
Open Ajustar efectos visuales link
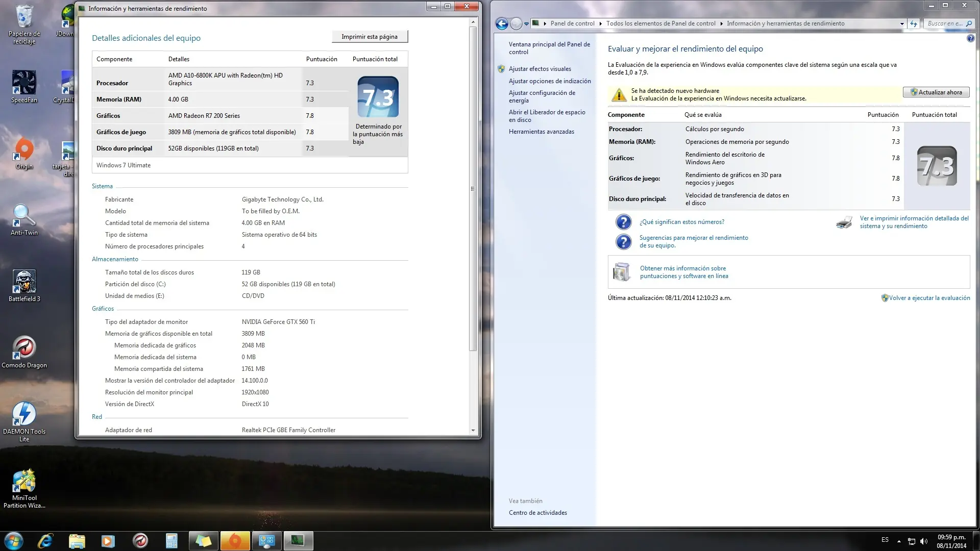tap(540, 69)
